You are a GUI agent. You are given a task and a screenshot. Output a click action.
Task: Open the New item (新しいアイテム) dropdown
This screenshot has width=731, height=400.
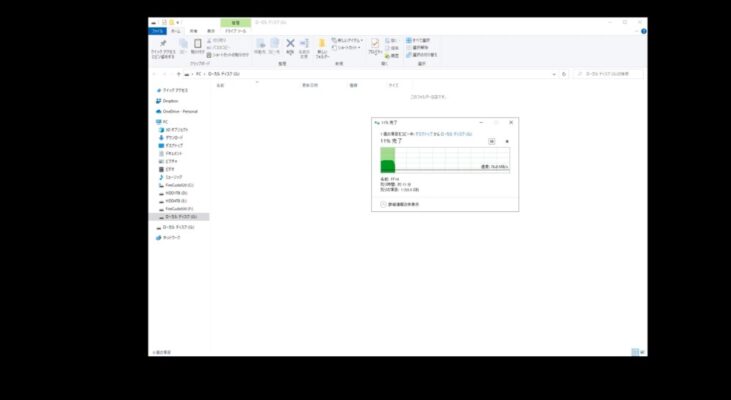click(x=347, y=41)
